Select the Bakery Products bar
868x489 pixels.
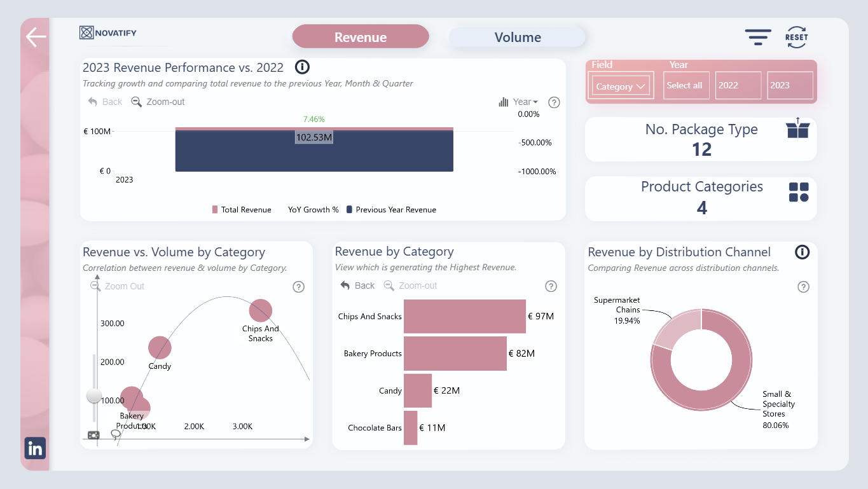[x=455, y=354]
